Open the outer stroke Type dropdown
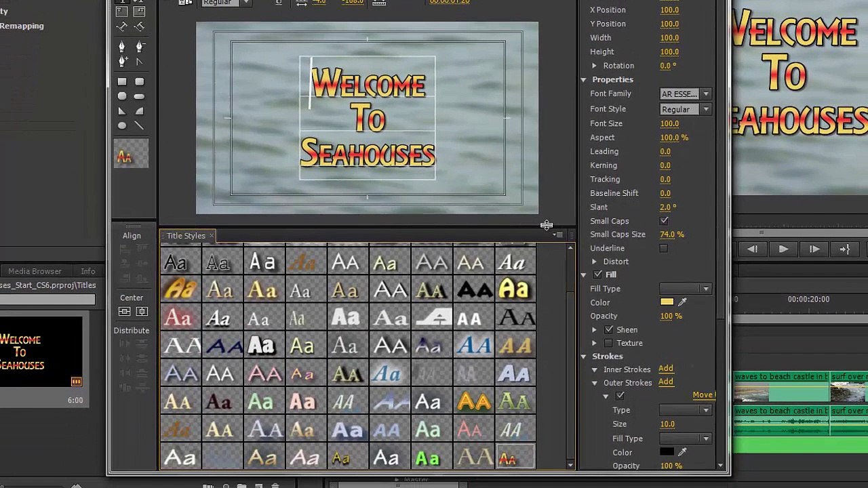This screenshot has width=868, height=488. point(685,410)
